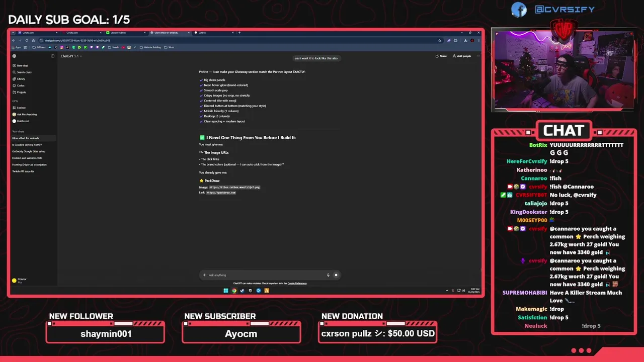This screenshot has height=362, width=644.
Task: Open the Windows Start button
Action: [x=226, y=291]
